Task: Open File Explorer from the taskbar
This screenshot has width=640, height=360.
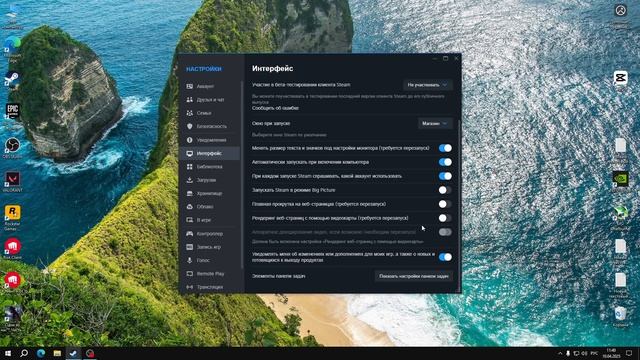Action: [x=57, y=353]
